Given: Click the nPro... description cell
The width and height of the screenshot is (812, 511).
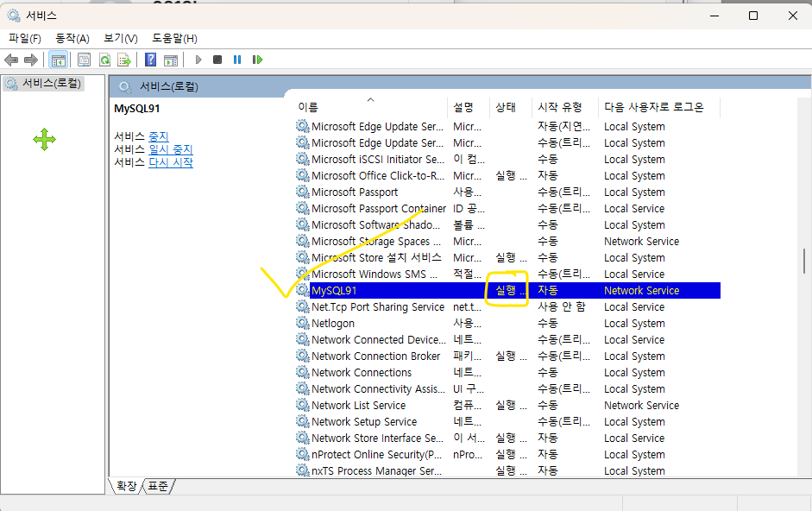Looking at the screenshot, I should tap(468, 454).
